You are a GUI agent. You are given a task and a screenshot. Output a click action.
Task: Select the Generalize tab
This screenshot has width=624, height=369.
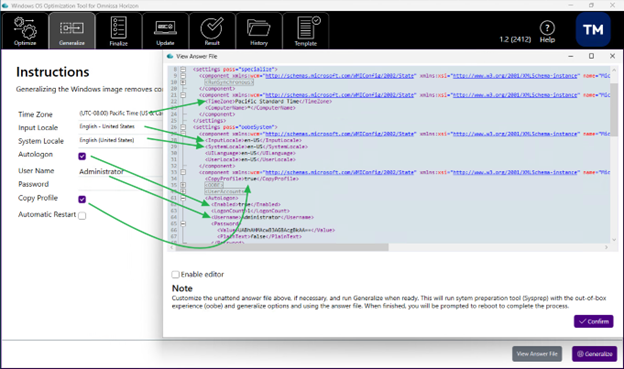tap(72, 31)
